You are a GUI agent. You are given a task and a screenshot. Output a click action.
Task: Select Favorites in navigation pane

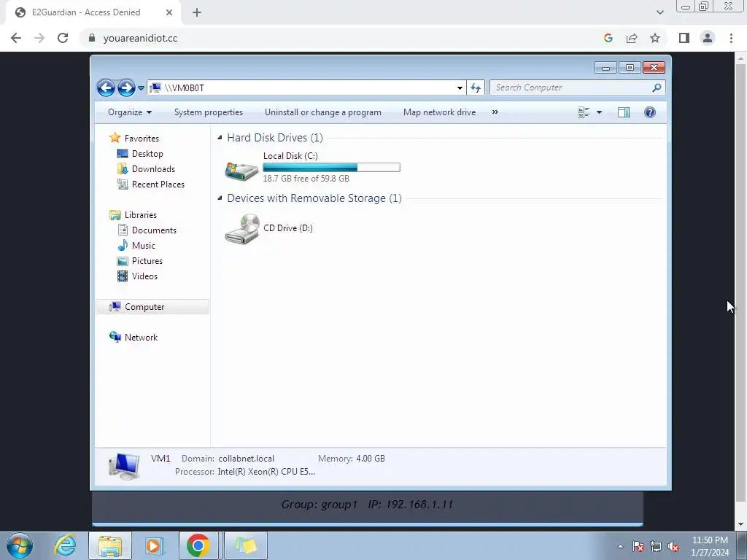pos(142,138)
